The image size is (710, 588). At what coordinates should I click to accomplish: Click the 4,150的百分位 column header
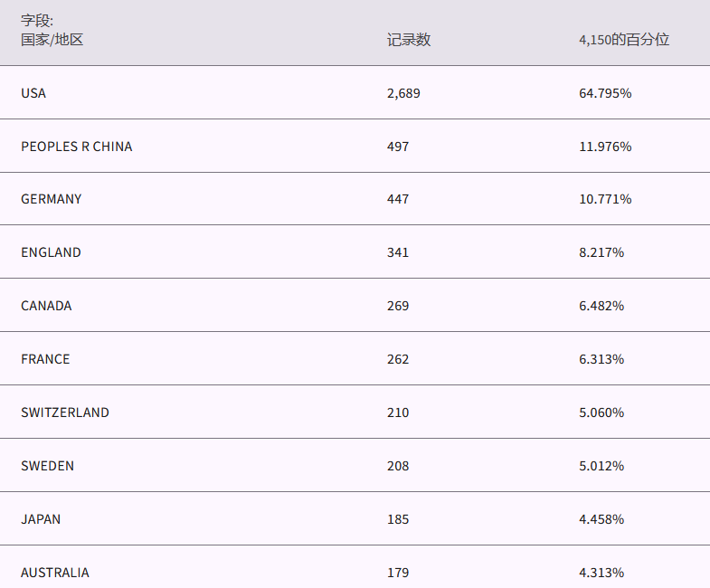(624, 40)
